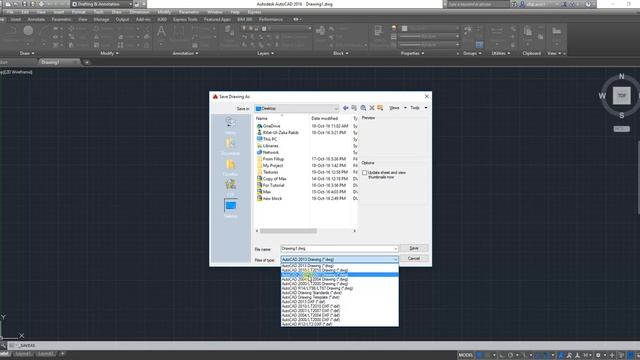
Task: Expand the Annotation panel flyout
Action: point(185,53)
